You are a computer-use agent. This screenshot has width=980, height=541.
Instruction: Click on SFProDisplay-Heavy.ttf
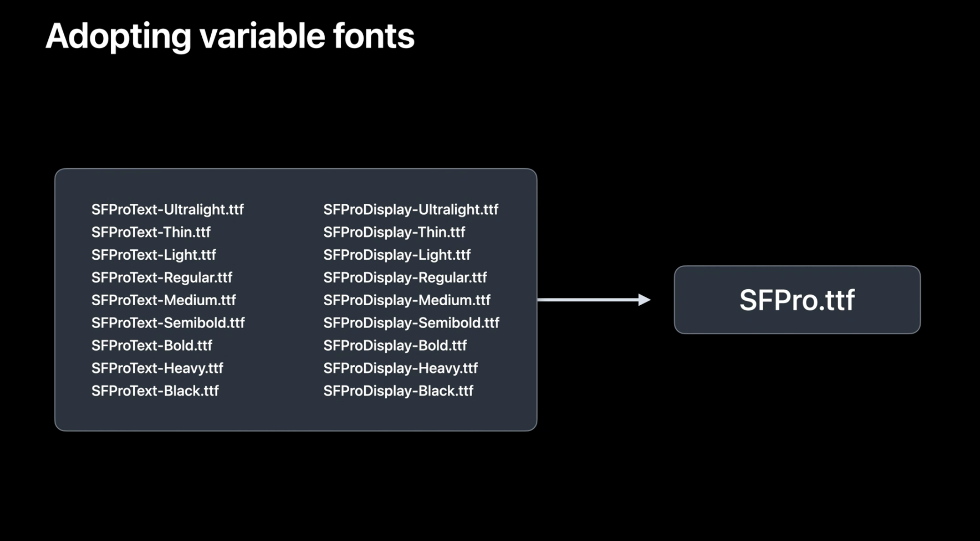click(x=400, y=368)
